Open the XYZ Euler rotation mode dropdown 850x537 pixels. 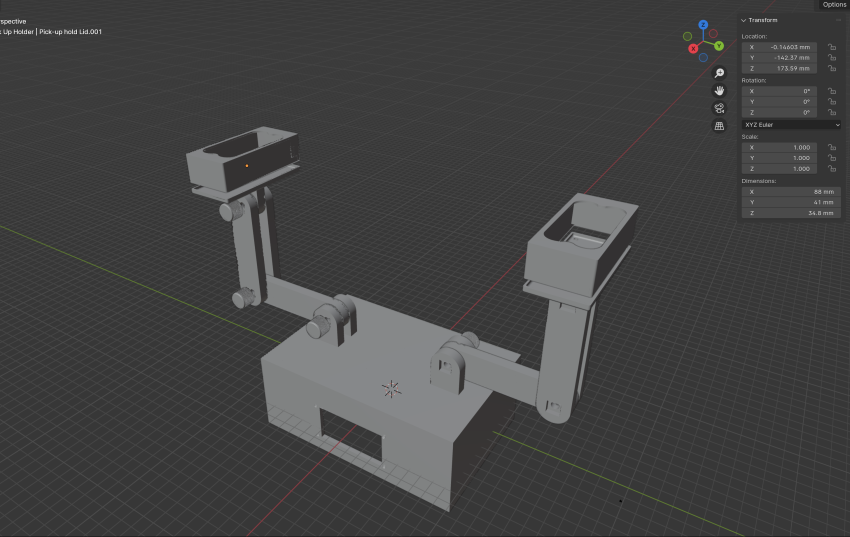pyautogui.click(x=791, y=125)
